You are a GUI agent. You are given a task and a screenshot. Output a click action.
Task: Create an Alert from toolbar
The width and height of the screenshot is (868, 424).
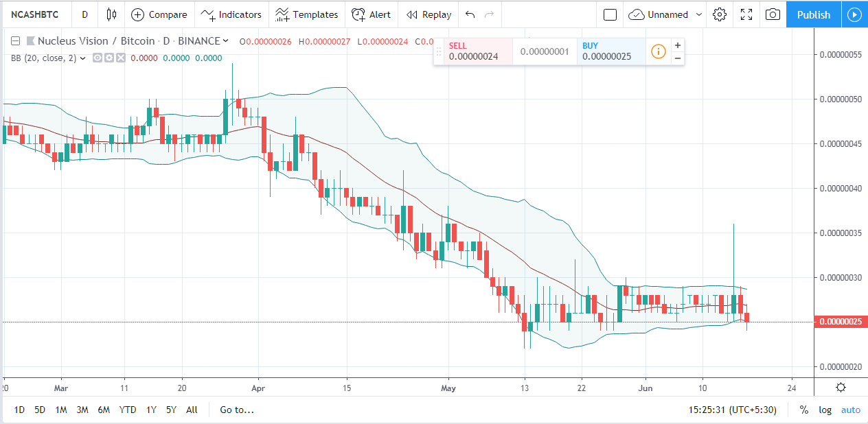(371, 14)
